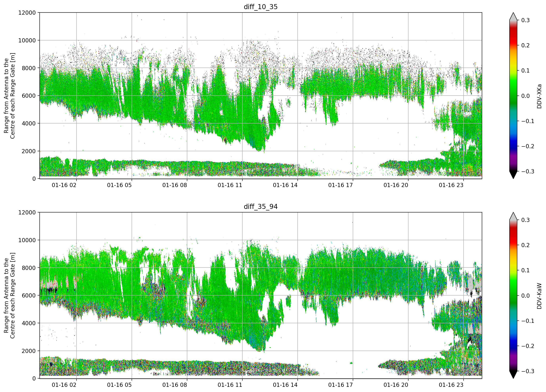Click the bottom colorbar's 0.1 tick label
The height and width of the screenshot is (392, 546).
526,270
